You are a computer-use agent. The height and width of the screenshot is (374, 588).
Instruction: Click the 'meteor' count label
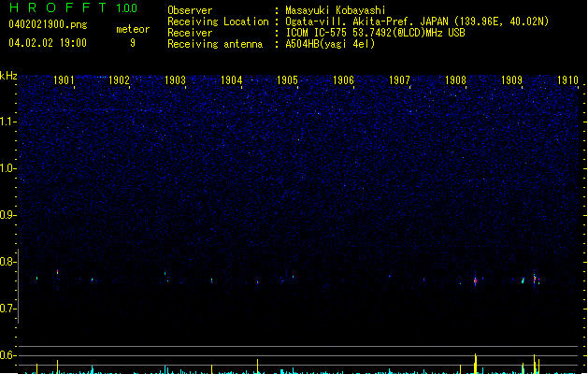(133, 29)
